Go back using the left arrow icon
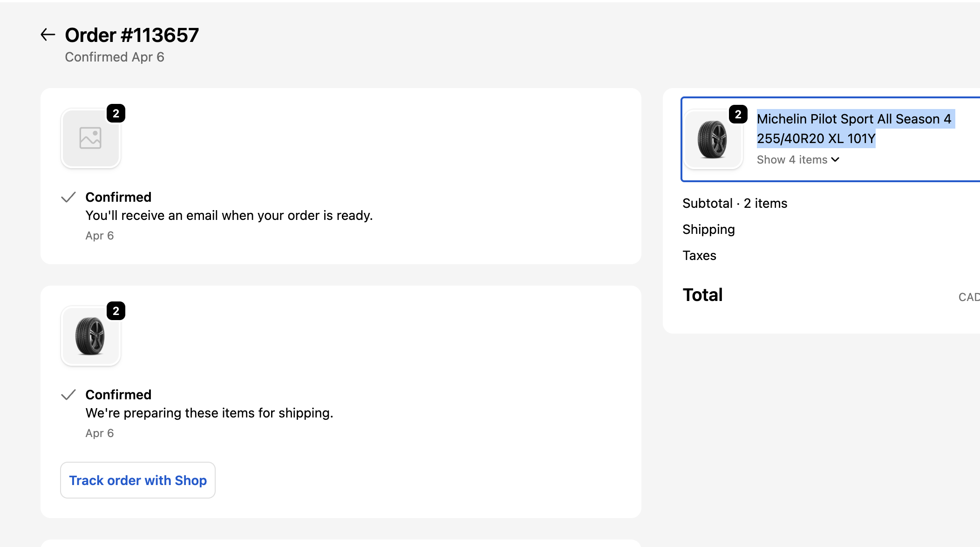Viewport: 980px width, 547px height. point(48,34)
